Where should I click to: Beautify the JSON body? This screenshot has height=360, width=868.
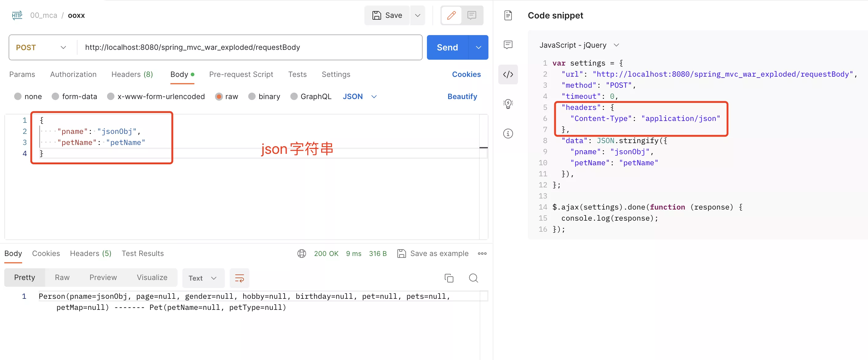click(462, 97)
